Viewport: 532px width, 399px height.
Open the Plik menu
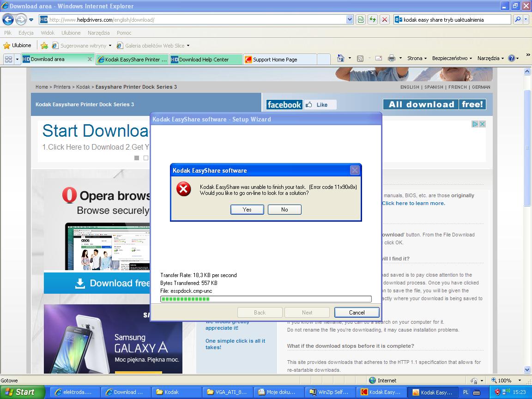(8, 33)
